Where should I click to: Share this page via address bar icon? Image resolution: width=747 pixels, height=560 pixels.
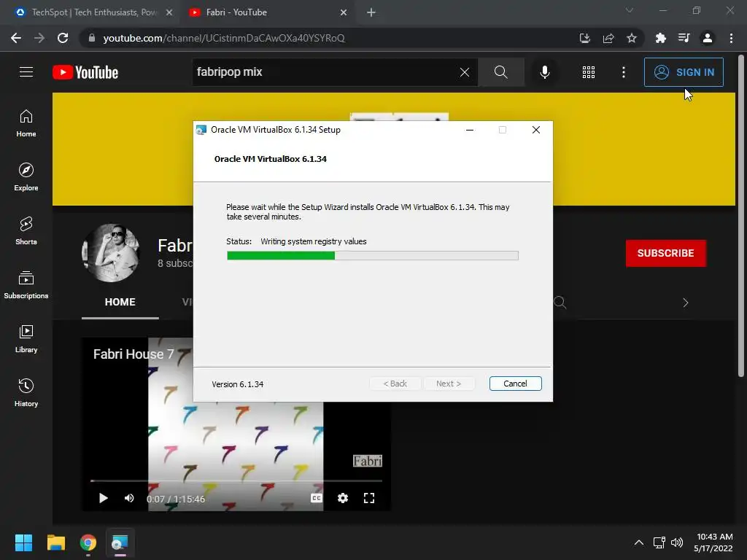pyautogui.click(x=608, y=38)
